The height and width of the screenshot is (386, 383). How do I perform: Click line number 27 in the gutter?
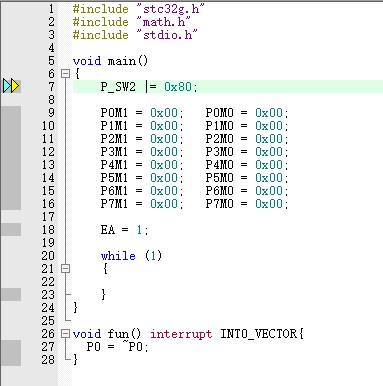48,347
